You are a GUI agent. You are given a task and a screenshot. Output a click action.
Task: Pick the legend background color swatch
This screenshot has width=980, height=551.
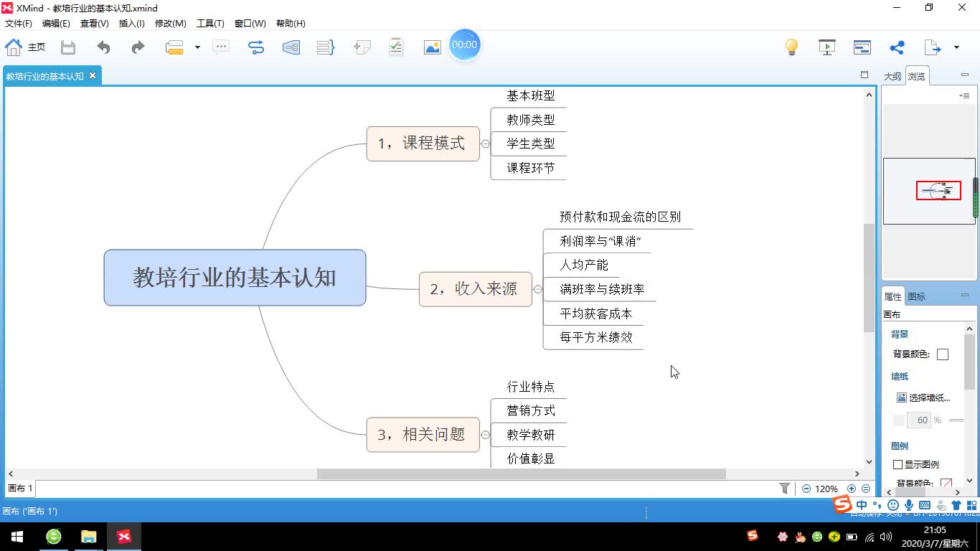[946, 484]
